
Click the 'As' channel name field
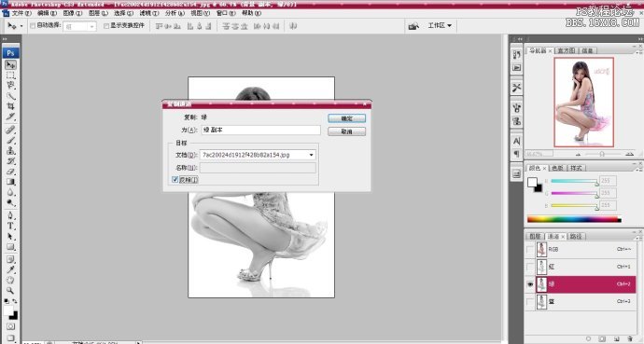(x=260, y=130)
